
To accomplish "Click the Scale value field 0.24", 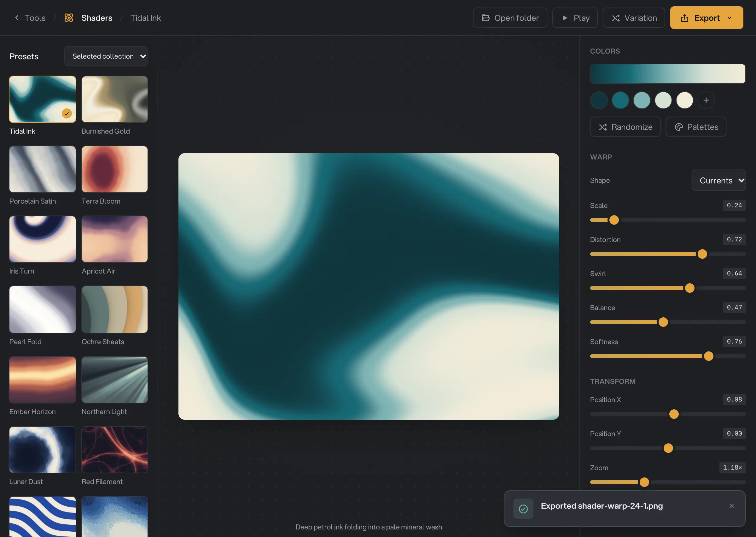I will (734, 205).
